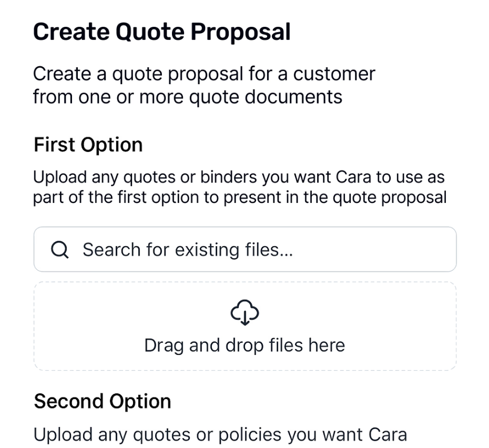489x448 pixels.
Task: Click the 'Drag and drop files here' text link
Action: pyautogui.click(x=244, y=345)
